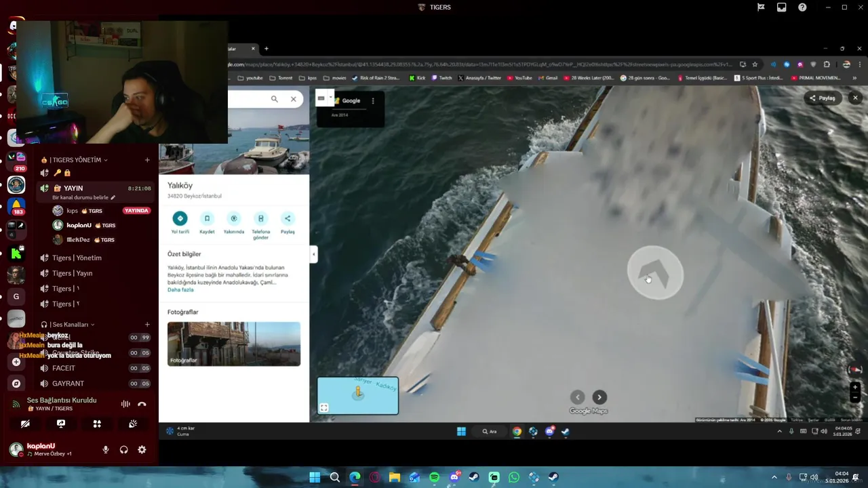This screenshot has height=488, width=868.
Task: Click the minimap with pegman
Action: (358, 396)
